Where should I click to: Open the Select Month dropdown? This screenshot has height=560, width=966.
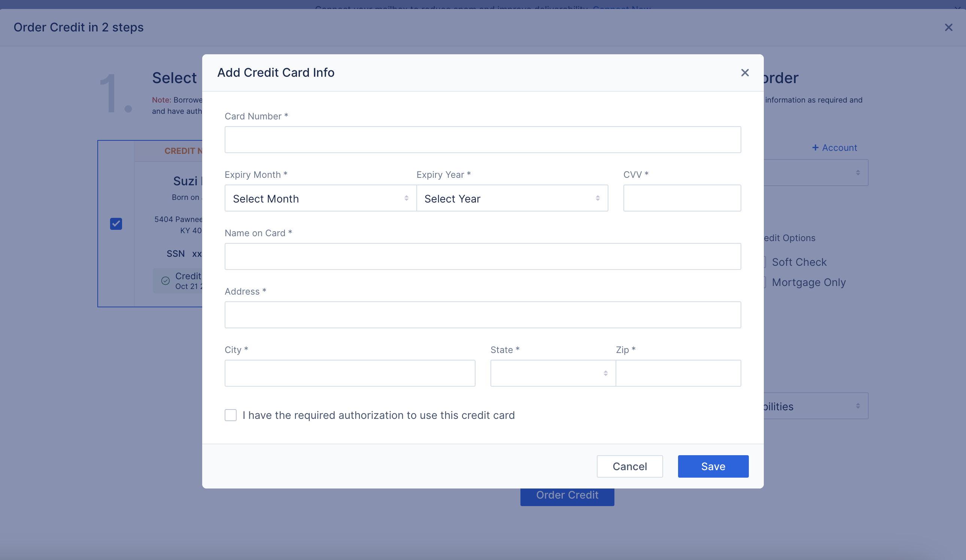[320, 198]
